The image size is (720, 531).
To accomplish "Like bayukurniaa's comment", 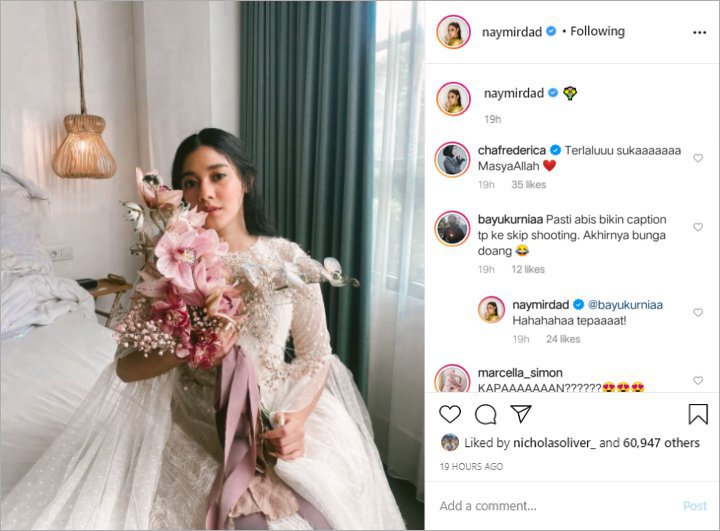I will click(x=698, y=227).
